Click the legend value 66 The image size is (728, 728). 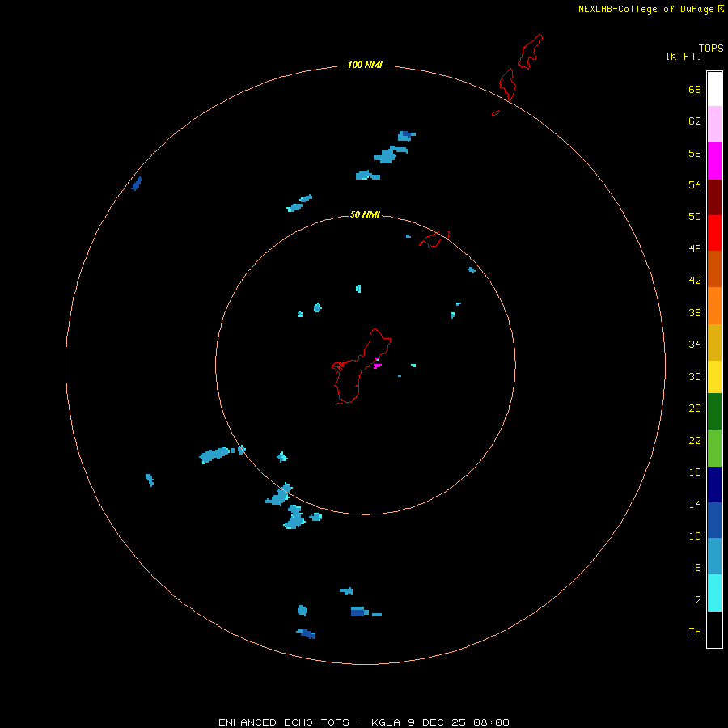point(695,89)
